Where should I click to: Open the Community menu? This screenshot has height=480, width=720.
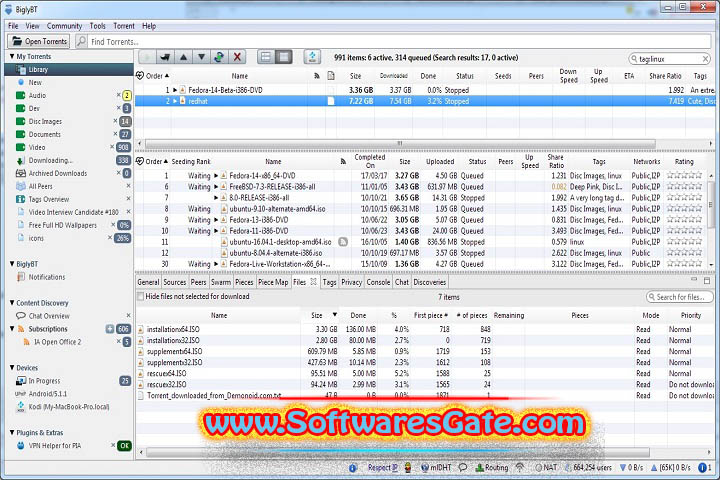click(64, 26)
